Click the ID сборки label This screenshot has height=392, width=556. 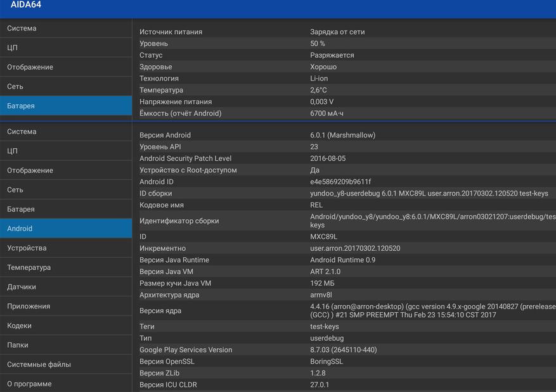coord(156,194)
